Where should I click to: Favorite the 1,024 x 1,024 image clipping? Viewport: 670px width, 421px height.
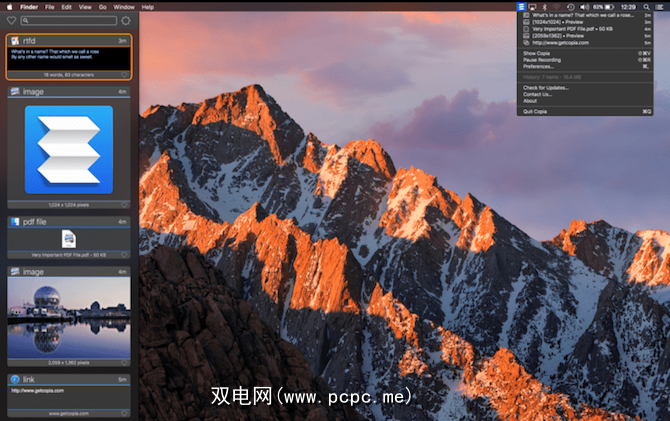pos(124,205)
